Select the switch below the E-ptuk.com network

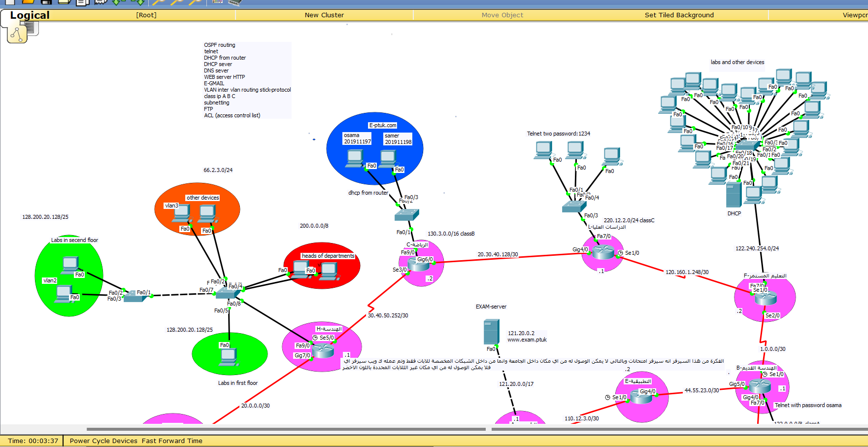pyautogui.click(x=407, y=215)
